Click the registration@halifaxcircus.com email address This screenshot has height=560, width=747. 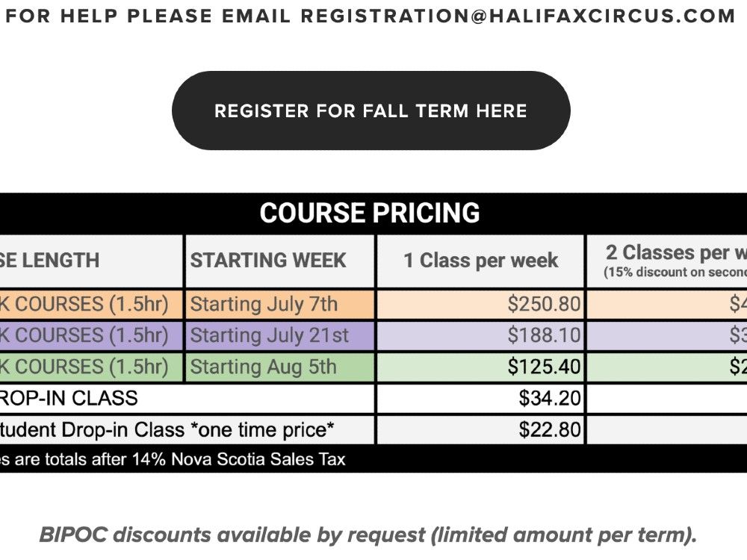518,16
